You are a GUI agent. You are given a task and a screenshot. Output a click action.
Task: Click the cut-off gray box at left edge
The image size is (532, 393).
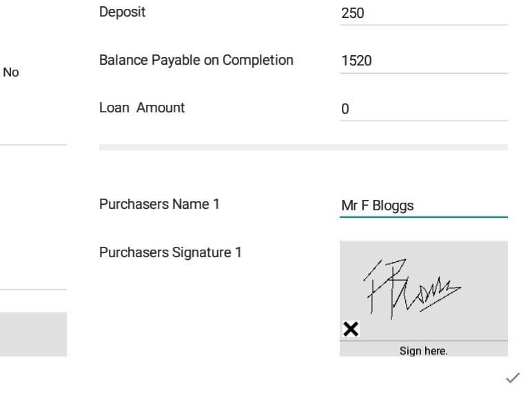(x=33, y=334)
